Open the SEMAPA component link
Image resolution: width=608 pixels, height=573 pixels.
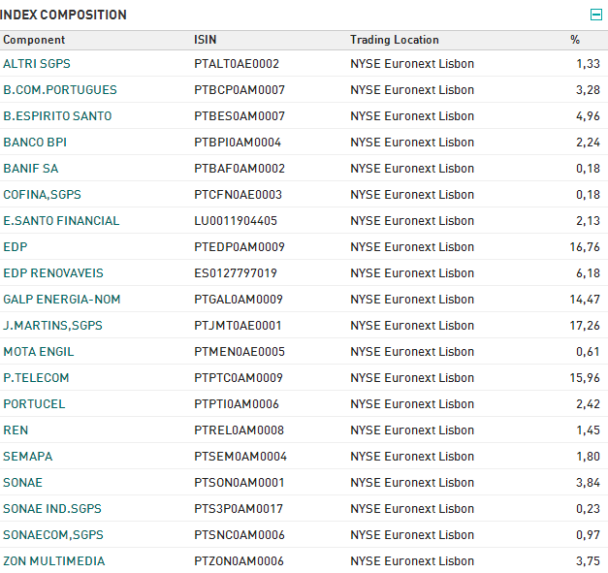click(x=28, y=456)
